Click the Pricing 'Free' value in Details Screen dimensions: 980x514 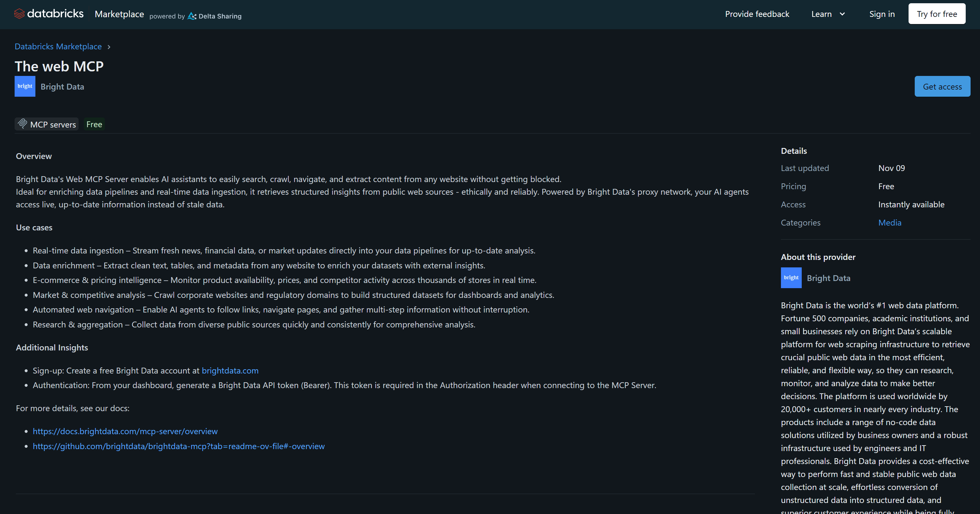pos(886,186)
